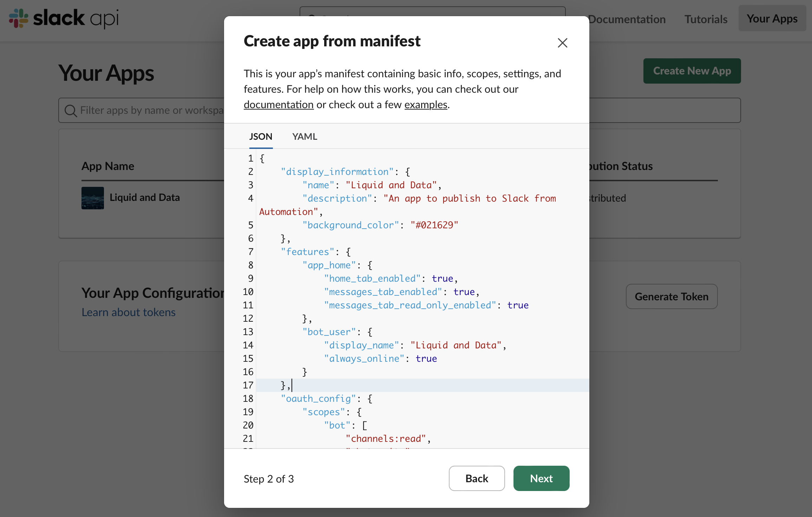Click the Liquid and Data app thumbnail
The height and width of the screenshot is (517, 812).
point(92,198)
